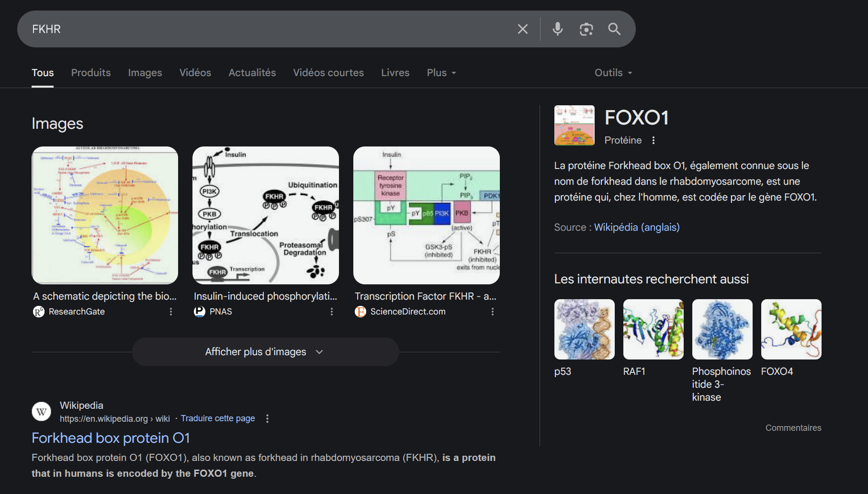Viewport: 868px width, 494px height.
Task: Click the 'Les internautes recherchent aussi' heading
Action: pyautogui.click(x=652, y=279)
